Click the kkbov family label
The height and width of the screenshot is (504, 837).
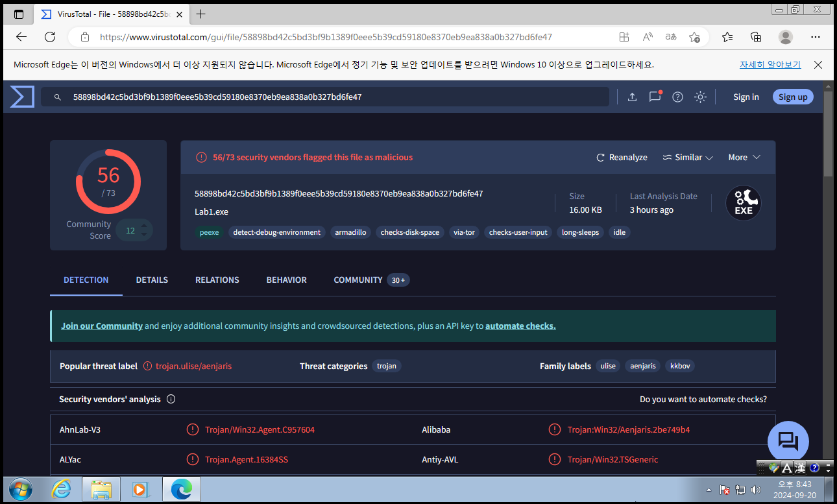point(680,366)
